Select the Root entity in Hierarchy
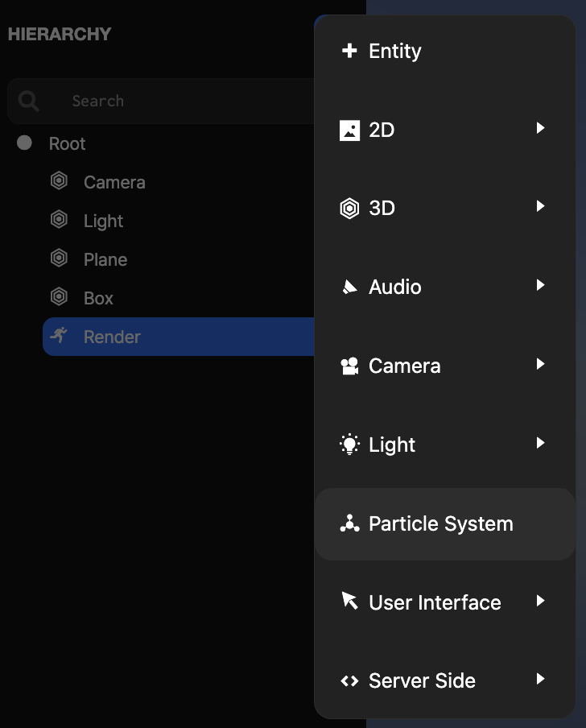Screen dimensions: 586x728 [67, 143]
